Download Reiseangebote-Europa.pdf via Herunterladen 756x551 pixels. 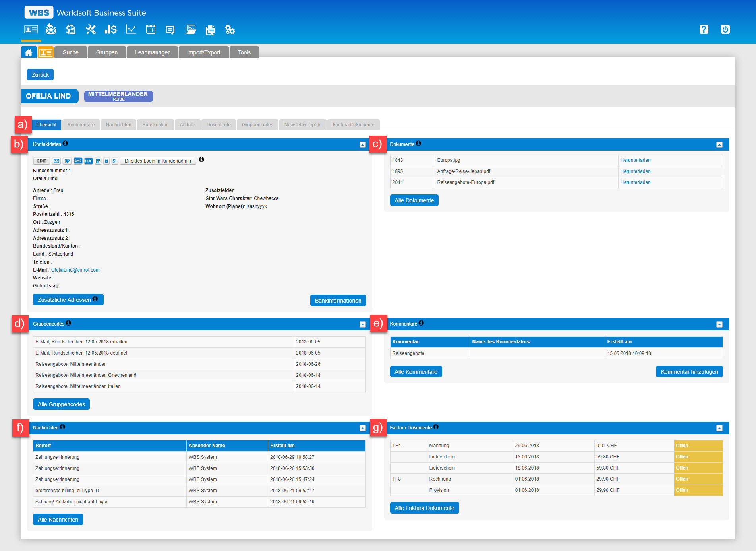635,182
